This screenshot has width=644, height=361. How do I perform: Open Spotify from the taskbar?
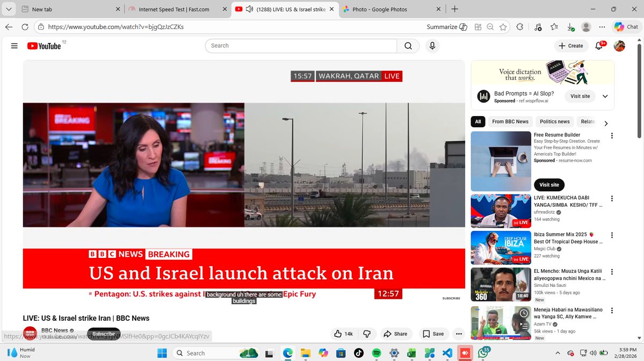pos(376,353)
